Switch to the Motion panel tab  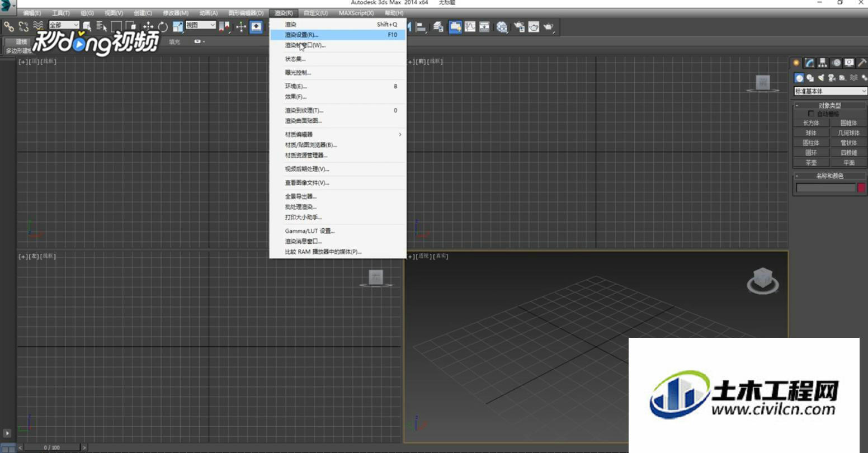click(x=836, y=63)
